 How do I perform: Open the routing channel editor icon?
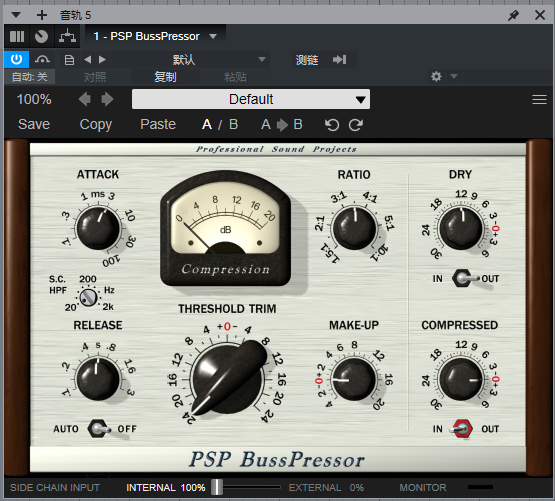[67, 36]
